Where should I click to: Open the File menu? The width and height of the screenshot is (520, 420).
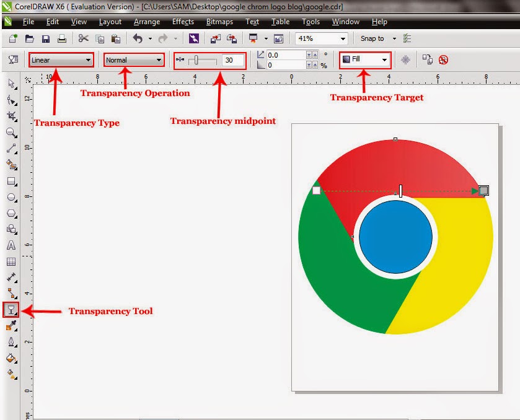pyautogui.click(x=28, y=22)
